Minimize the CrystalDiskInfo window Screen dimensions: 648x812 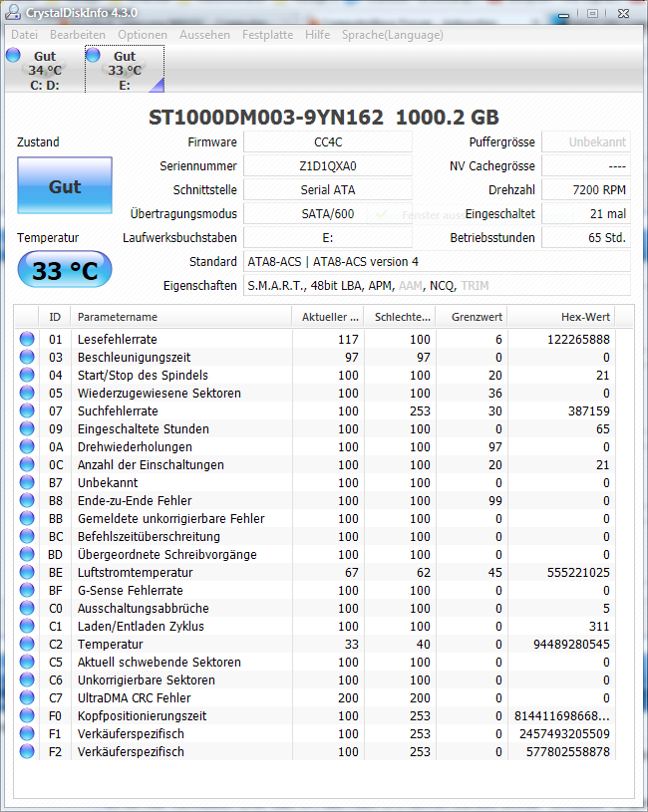[x=564, y=14]
